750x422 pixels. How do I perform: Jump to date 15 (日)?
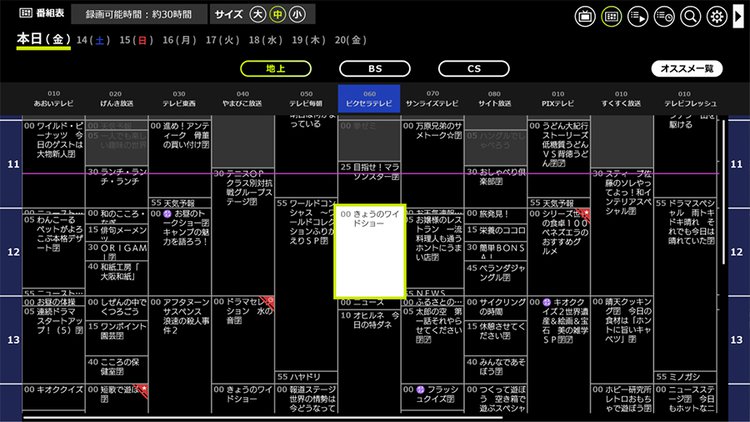point(134,39)
